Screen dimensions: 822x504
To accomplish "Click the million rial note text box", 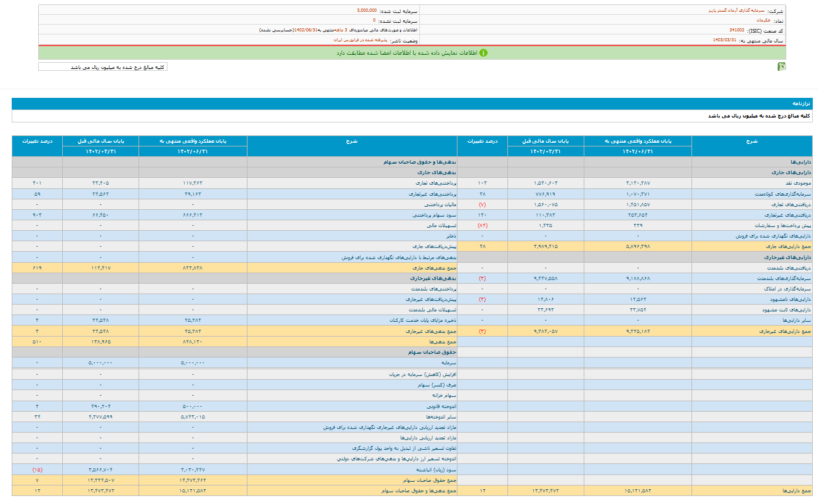I will [103, 66].
